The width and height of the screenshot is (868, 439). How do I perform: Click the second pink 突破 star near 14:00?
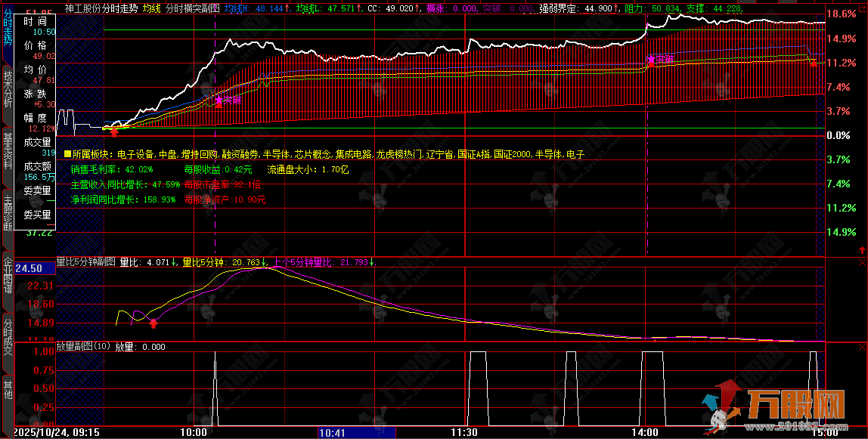650,59
